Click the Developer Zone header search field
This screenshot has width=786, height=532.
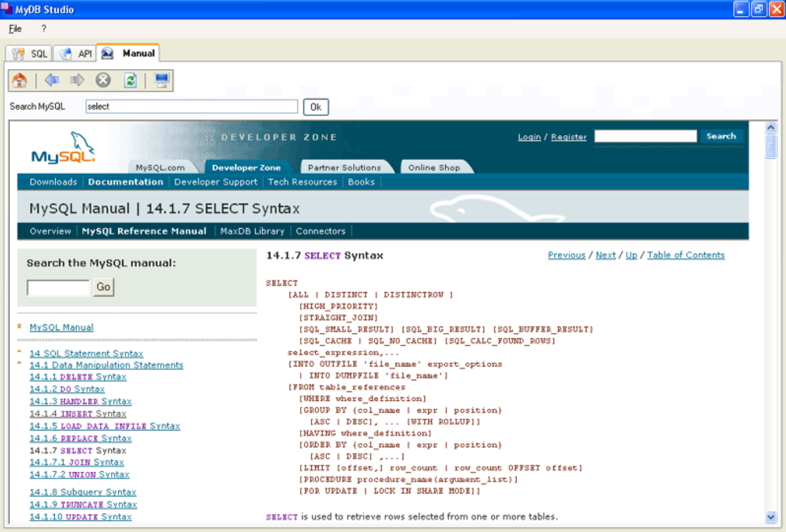point(645,136)
